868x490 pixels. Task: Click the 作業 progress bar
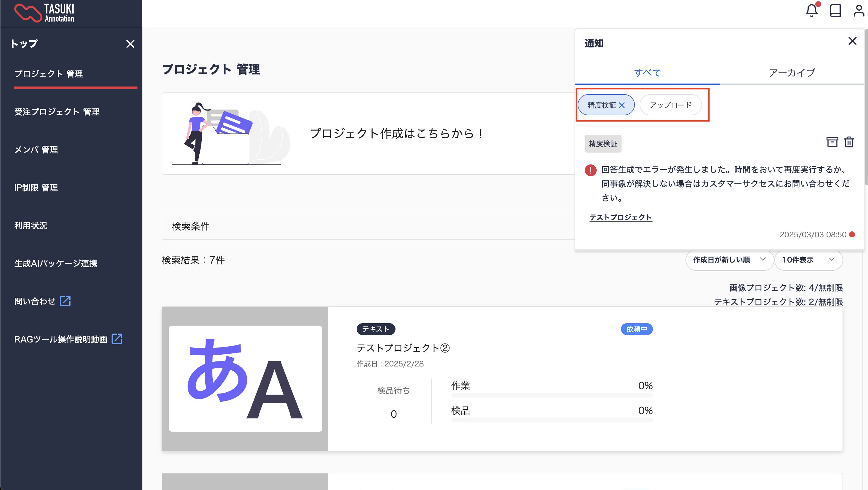(552, 395)
